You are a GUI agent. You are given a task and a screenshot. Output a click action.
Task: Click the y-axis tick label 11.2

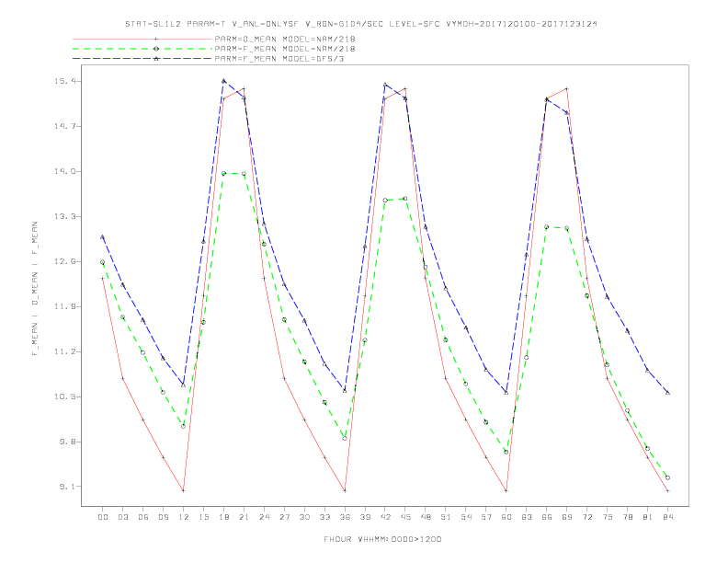tap(64, 351)
